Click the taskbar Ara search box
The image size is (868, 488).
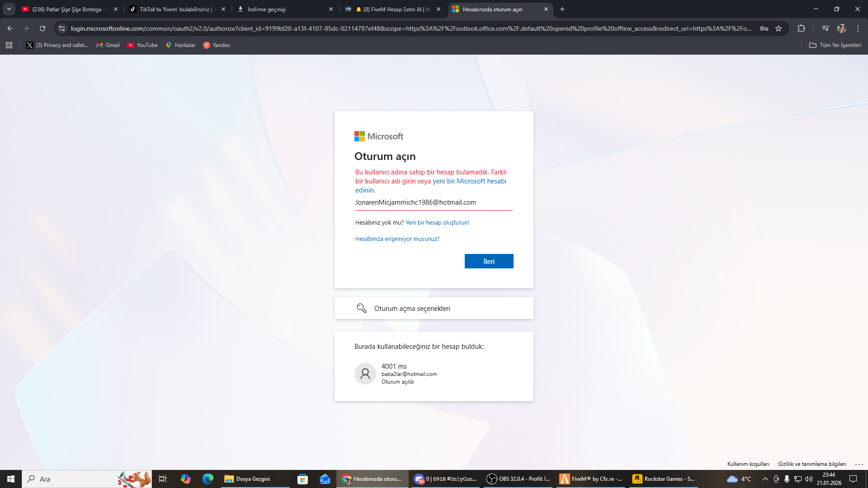[x=87, y=479]
